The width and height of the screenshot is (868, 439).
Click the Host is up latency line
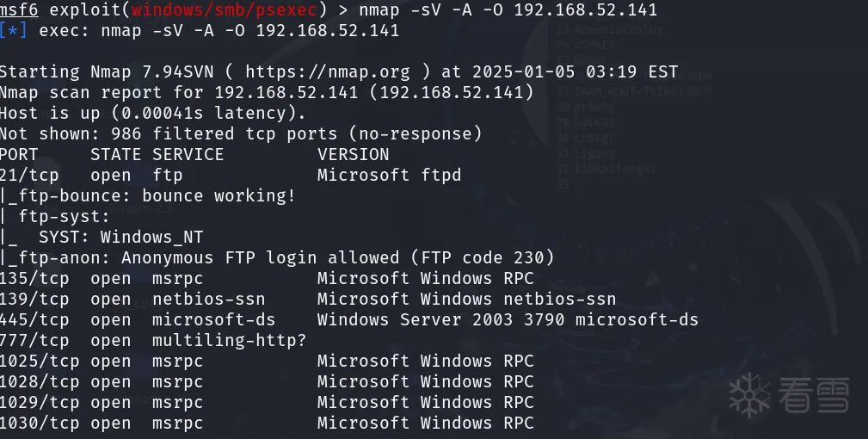pos(153,114)
